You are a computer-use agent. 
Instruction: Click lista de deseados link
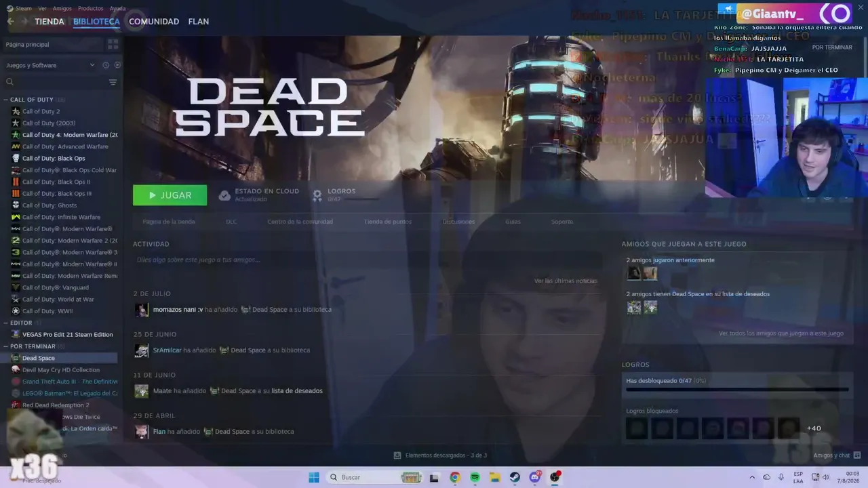point(297,391)
